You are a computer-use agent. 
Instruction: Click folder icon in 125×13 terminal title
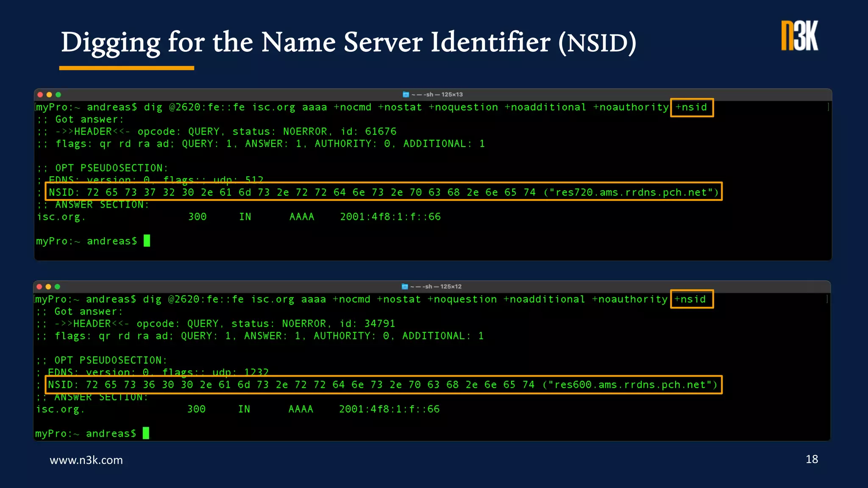(406, 94)
